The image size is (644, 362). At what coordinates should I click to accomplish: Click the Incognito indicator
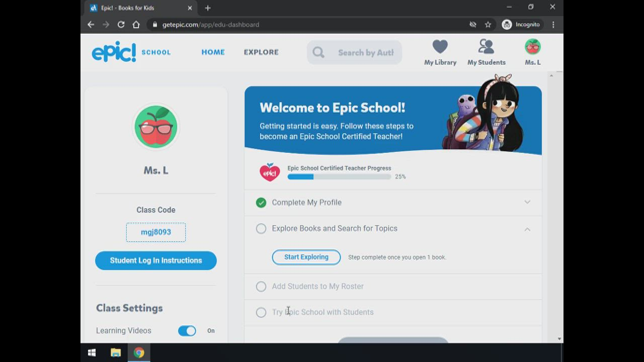(x=521, y=24)
